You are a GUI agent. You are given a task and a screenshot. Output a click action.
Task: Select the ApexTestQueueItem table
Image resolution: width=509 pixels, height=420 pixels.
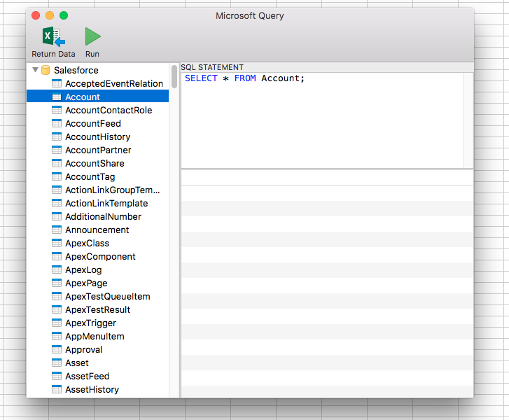click(x=107, y=297)
